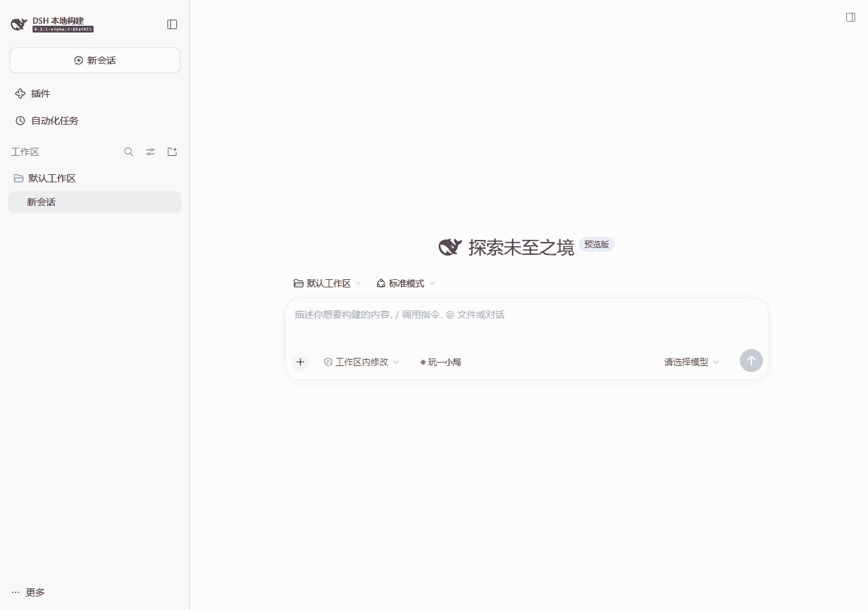Open the 标准模式 mode dropdown
The height and width of the screenshot is (610, 868).
click(406, 283)
